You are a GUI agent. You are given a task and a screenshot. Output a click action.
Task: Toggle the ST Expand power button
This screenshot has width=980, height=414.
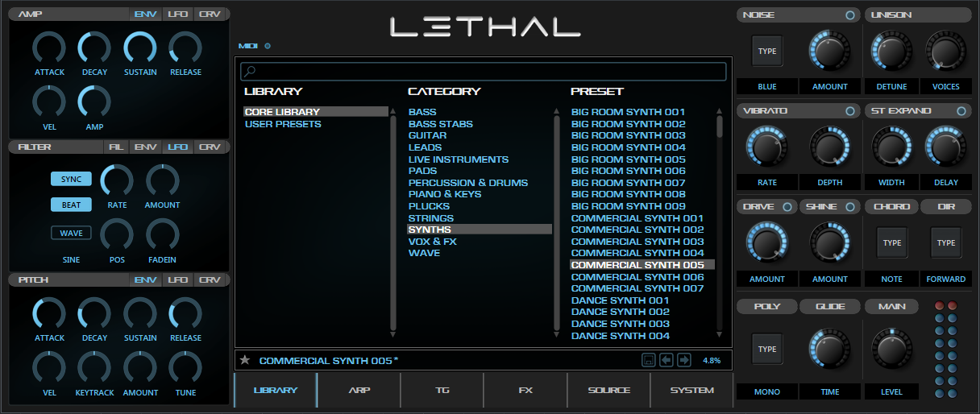point(961,111)
